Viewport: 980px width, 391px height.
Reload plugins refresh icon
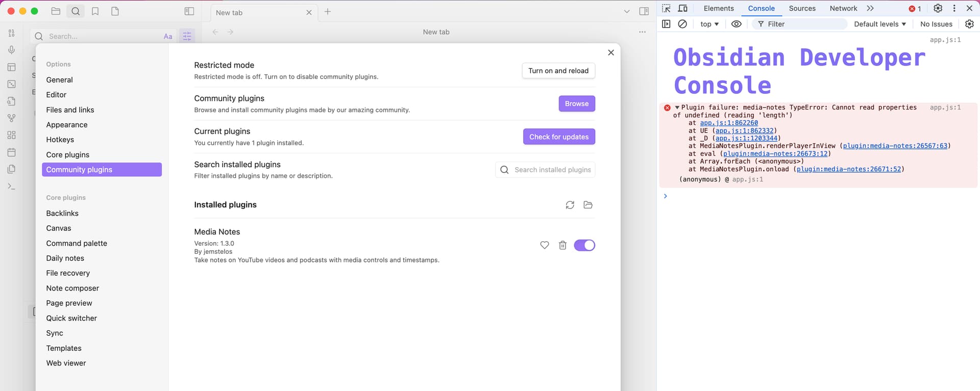570,205
